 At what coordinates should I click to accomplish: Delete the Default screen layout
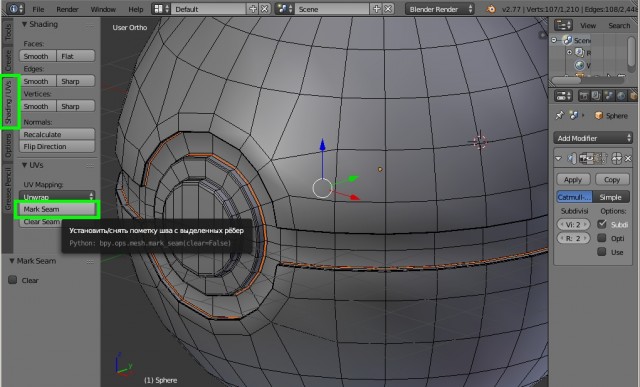pos(264,9)
